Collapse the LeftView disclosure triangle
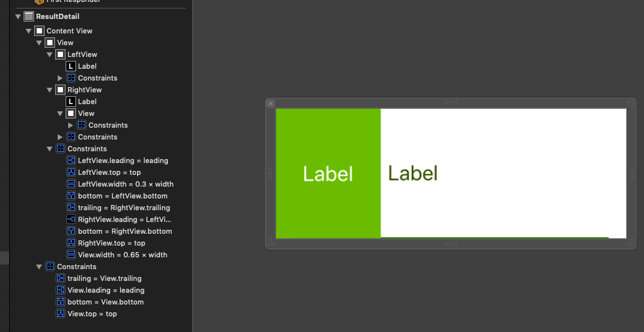This screenshot has height=332, width=644. (50, 54)
